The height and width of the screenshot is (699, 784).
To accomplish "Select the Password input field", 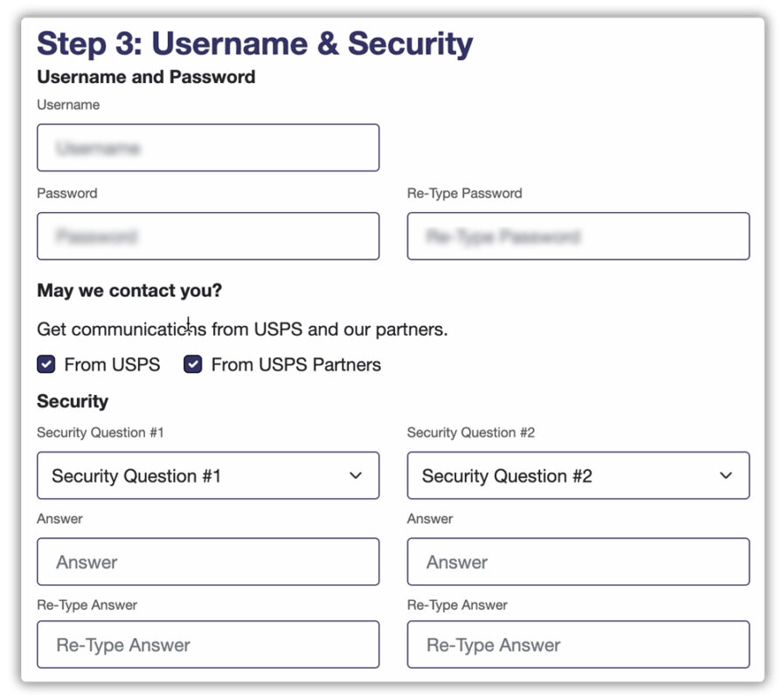I will pyautogui.click(x=207, y=236).
